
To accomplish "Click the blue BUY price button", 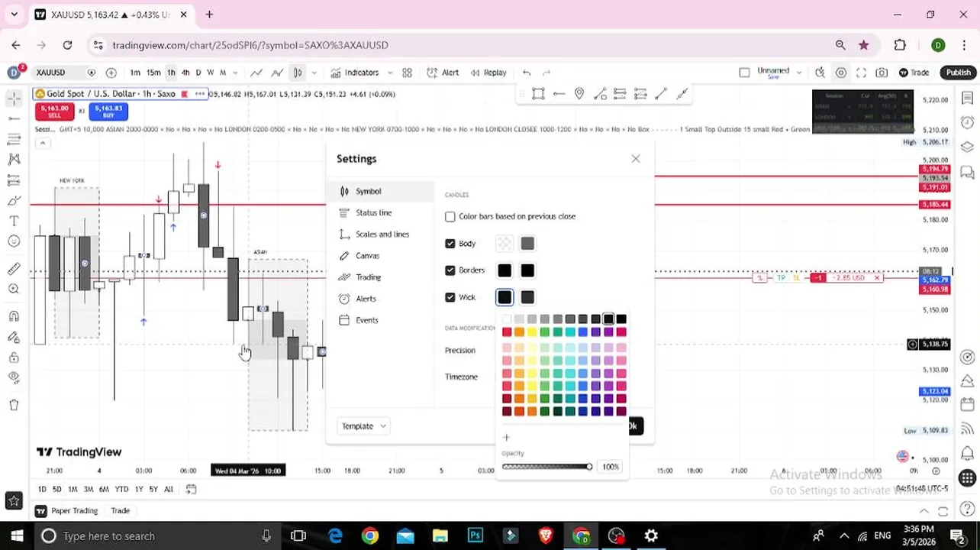I will 108,112.
